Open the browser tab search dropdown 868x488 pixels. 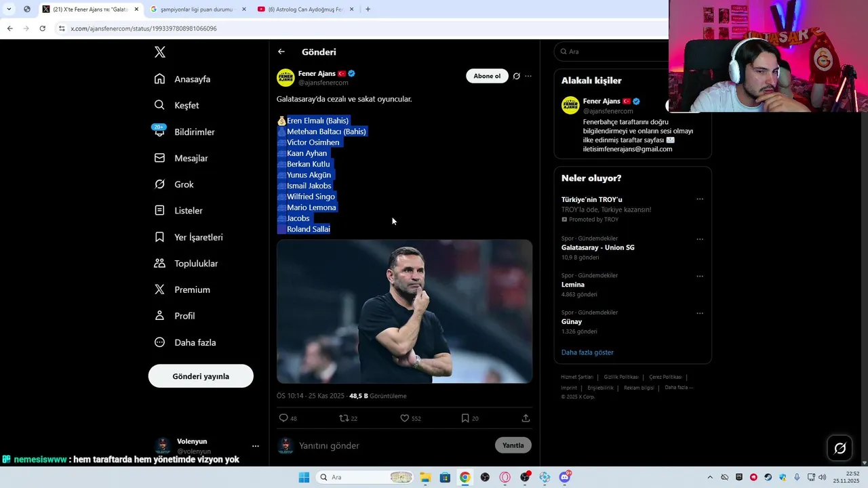[9, 9]
